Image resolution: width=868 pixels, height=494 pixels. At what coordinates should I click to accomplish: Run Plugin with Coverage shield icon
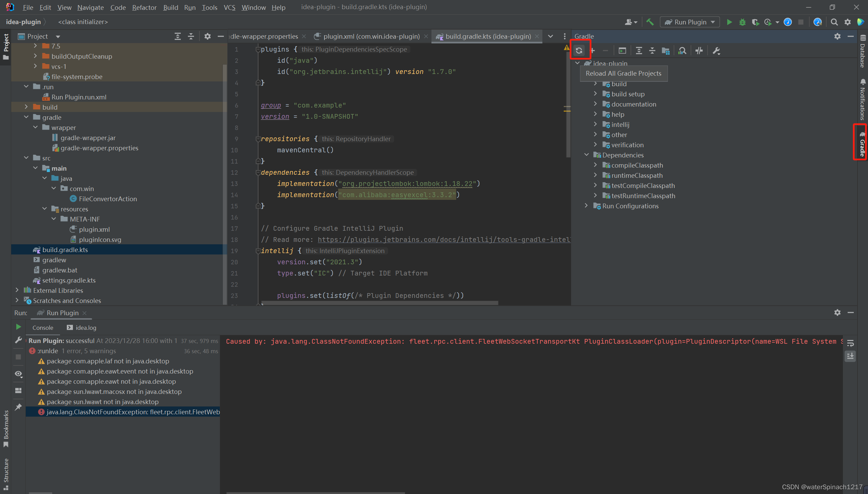coord(755,22)
